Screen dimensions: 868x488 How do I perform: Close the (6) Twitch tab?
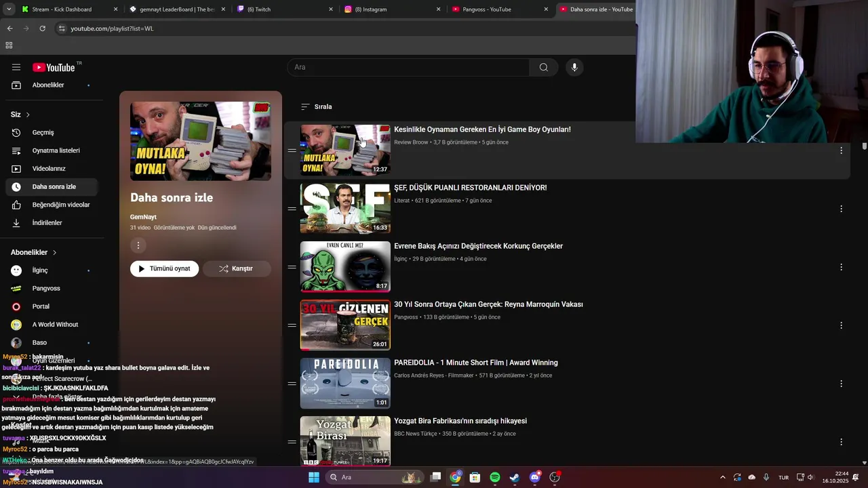tap(331, 9)
